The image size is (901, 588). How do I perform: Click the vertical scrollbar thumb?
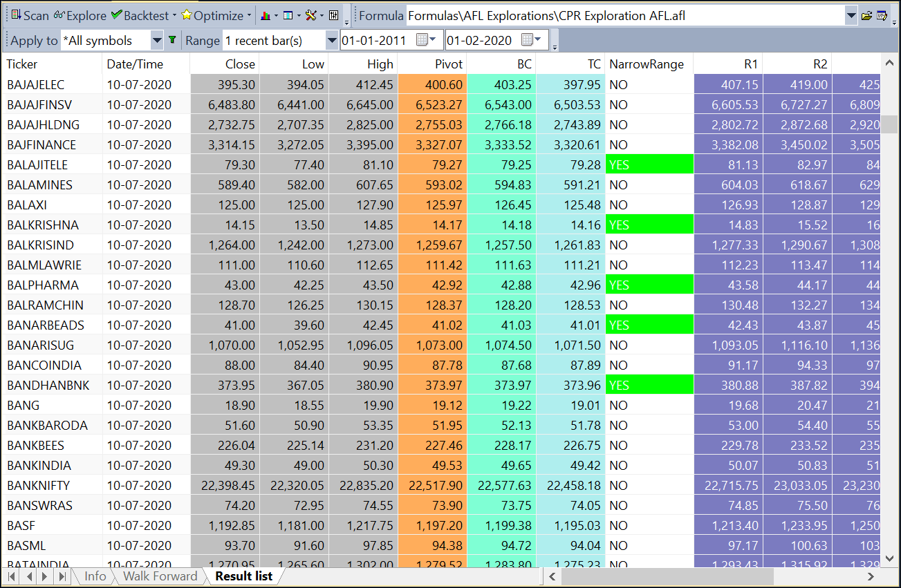tap(889, 124)
